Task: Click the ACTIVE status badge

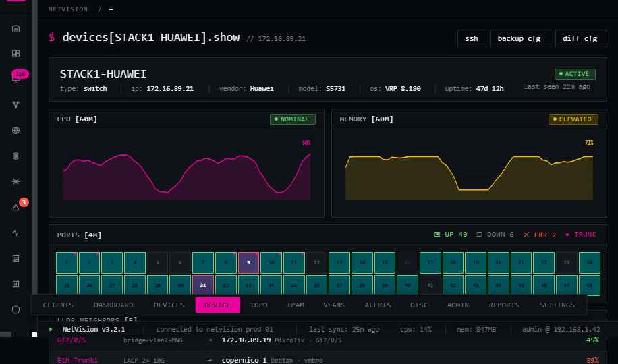Action: pyautogui.click(x=575, y=74)
